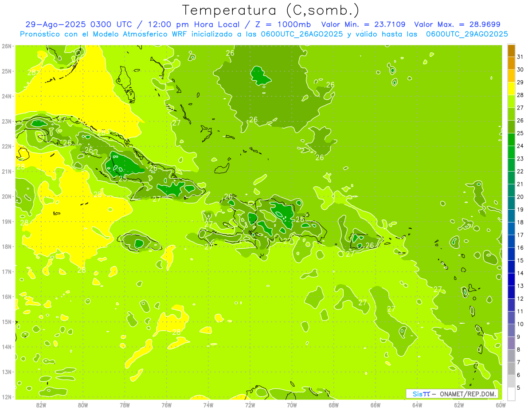This screenshot has width=532, height=411.
Task: Click the olive green swatch between 25 and 26
Action: (x=511, y=127)
